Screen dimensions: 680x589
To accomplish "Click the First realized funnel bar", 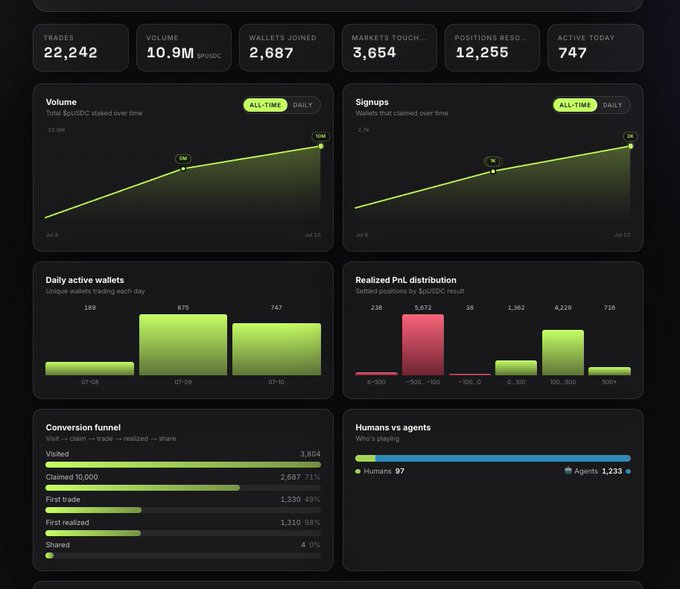I will 183,533.
